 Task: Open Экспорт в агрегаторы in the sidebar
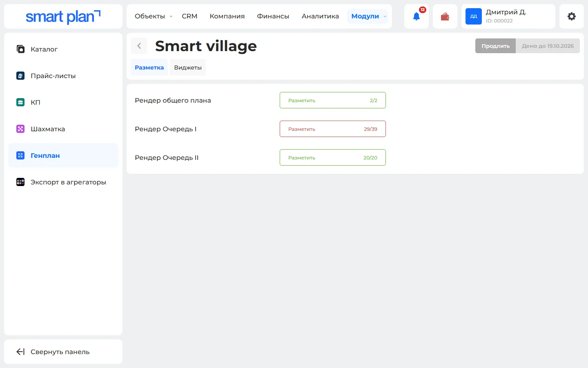click(x=63, y=182)
